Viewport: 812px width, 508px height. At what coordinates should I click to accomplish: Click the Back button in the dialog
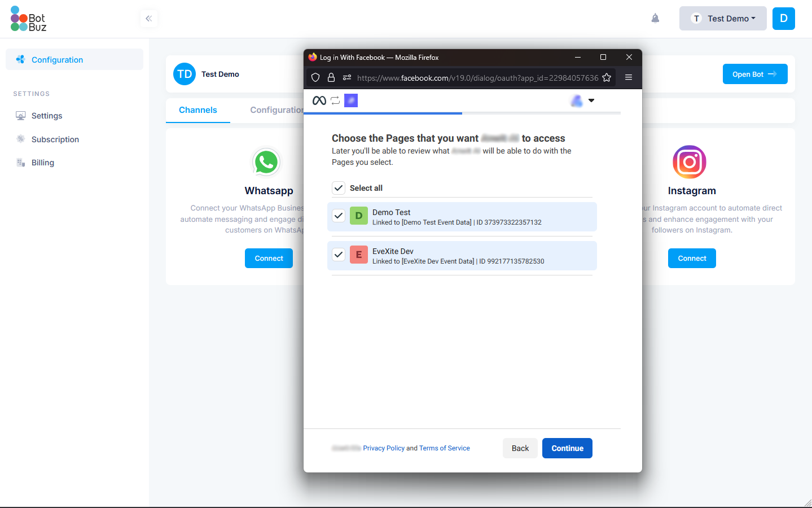pos(520,448)
